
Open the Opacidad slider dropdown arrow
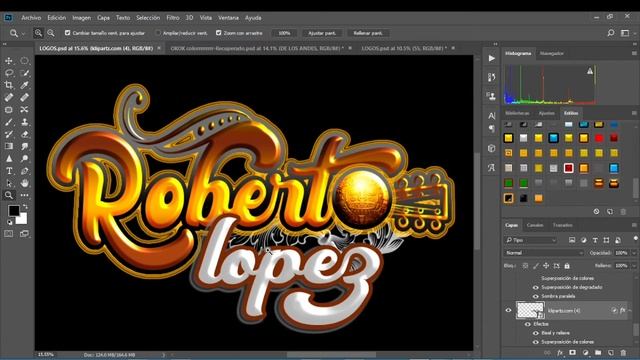coord(634,253)
